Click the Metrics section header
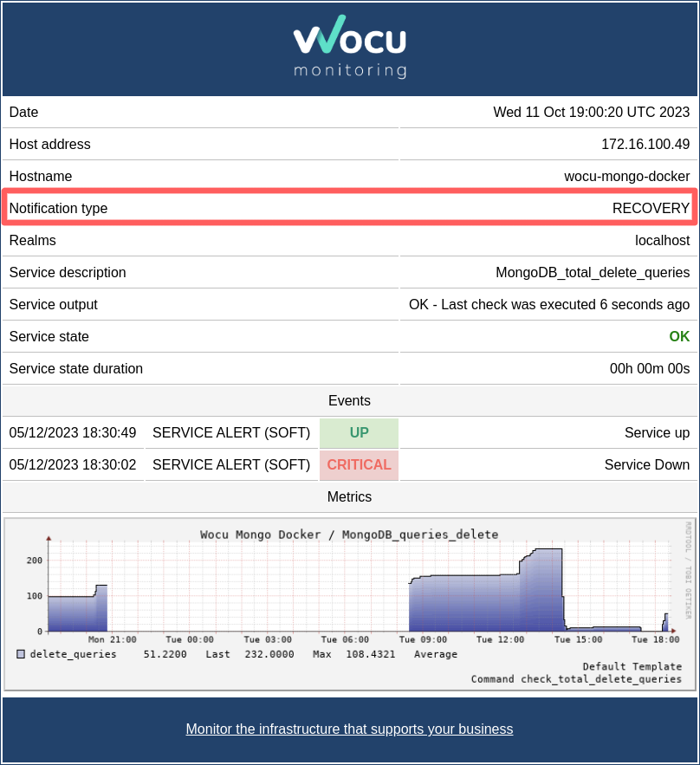Image resolution: width=700 pixels, height=765 pixels. [349, 496]
